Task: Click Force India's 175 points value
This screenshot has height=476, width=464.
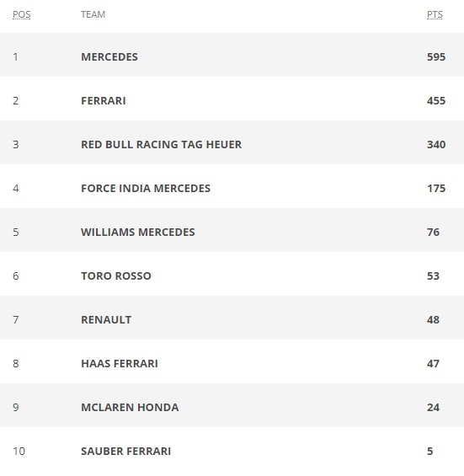Action: pos(436,188)
